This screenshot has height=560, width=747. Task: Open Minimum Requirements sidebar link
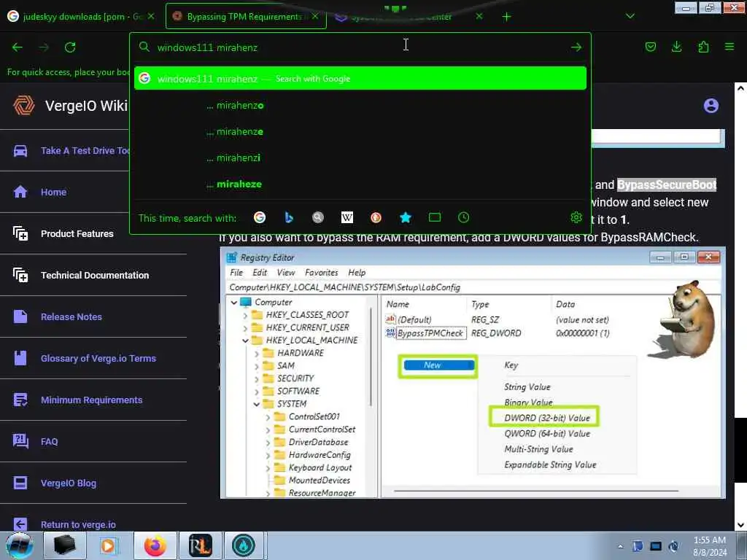coord(91,400)
